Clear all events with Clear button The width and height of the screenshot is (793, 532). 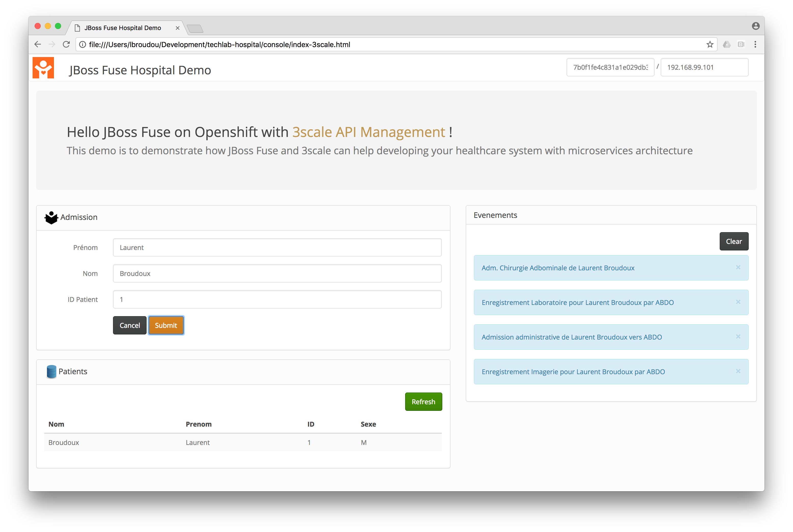(x=734, y=241)
